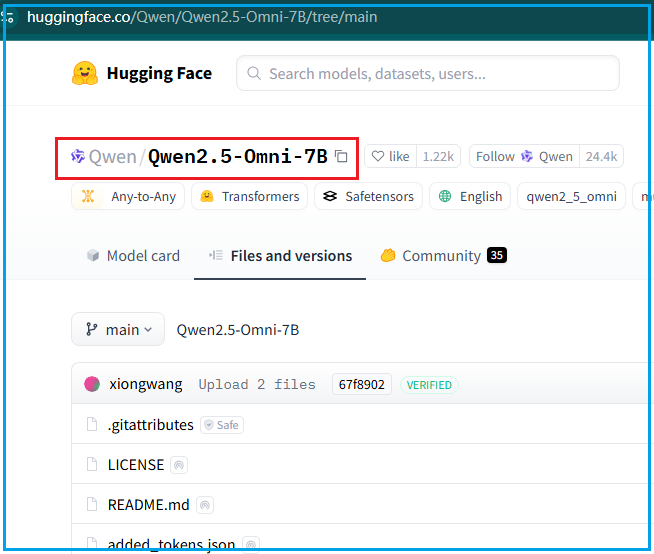Click the magnifier icon in the search box
The width and height of the screenshot is (654, 554).
tap(254, 73)
